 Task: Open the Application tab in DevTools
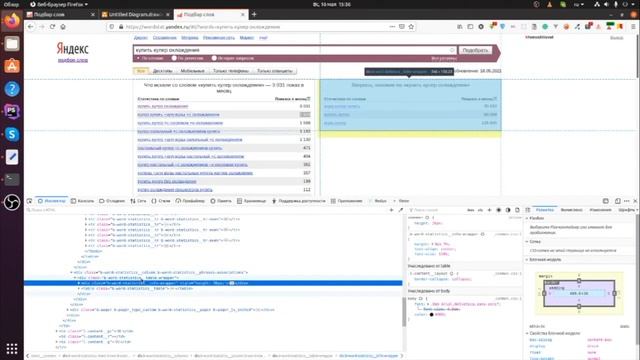coord(347,201)
